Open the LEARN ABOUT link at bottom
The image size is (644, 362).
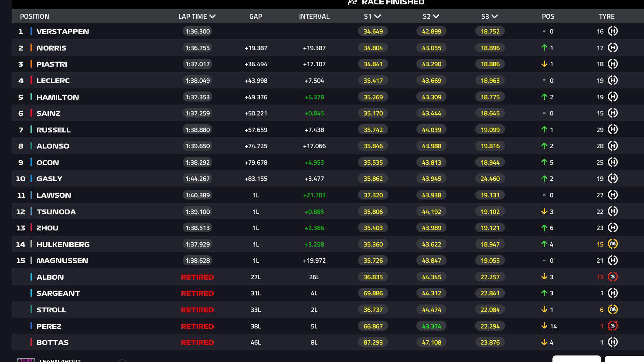tap(60, 360)
